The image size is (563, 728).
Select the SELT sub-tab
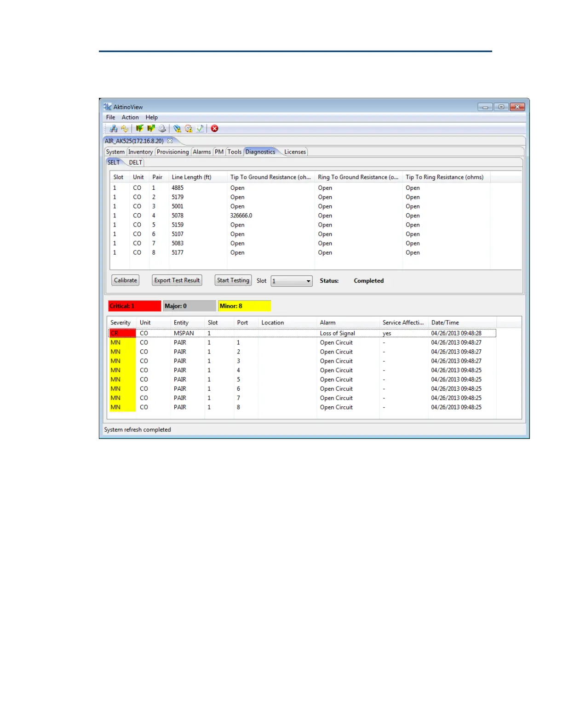(114, 162)
